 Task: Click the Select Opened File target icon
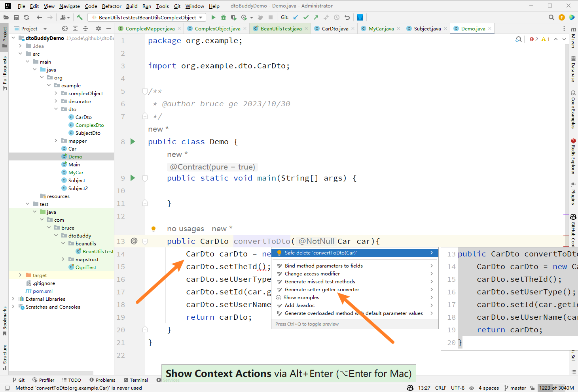[65, 28]
